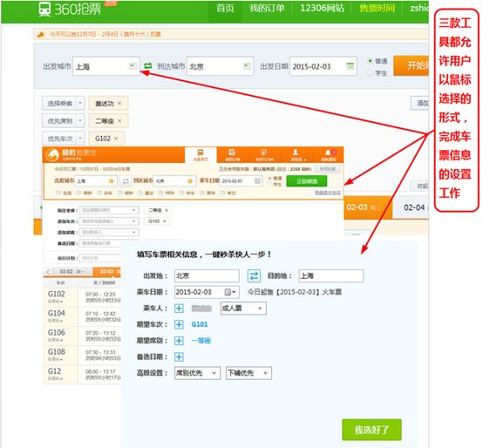Click the G104 train row in 猎豹抢票 list
Image resolution: width=483 pixels, height=448 pixels.
(x=82, y=317)
